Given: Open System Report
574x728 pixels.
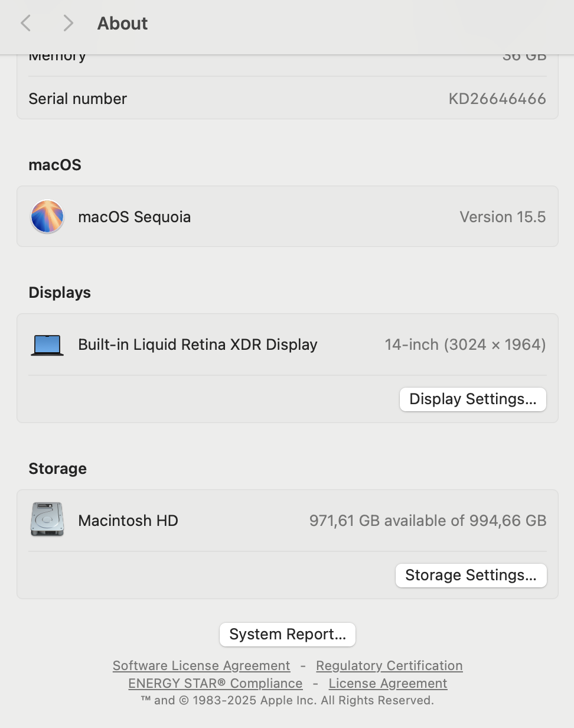Looking at the screenshot, I should point(287,634).
